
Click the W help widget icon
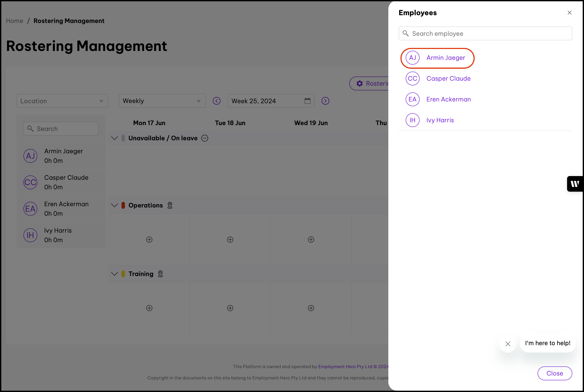[575, 184]
